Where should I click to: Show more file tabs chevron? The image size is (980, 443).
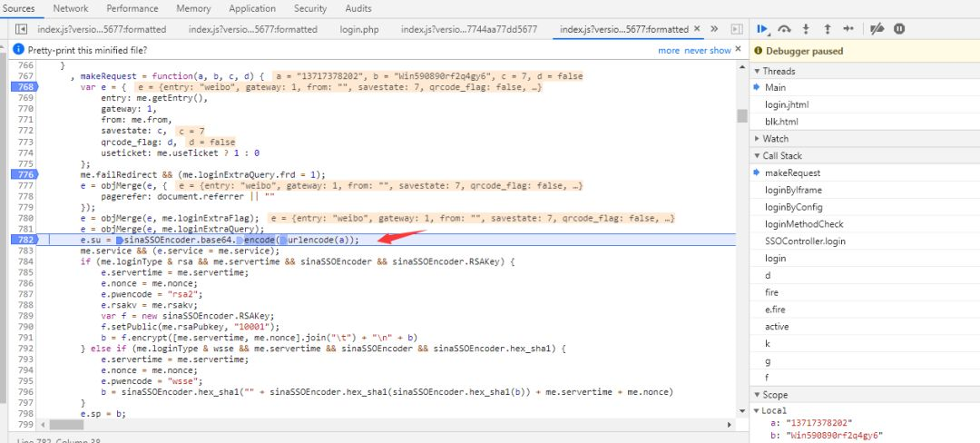point(715,29)
